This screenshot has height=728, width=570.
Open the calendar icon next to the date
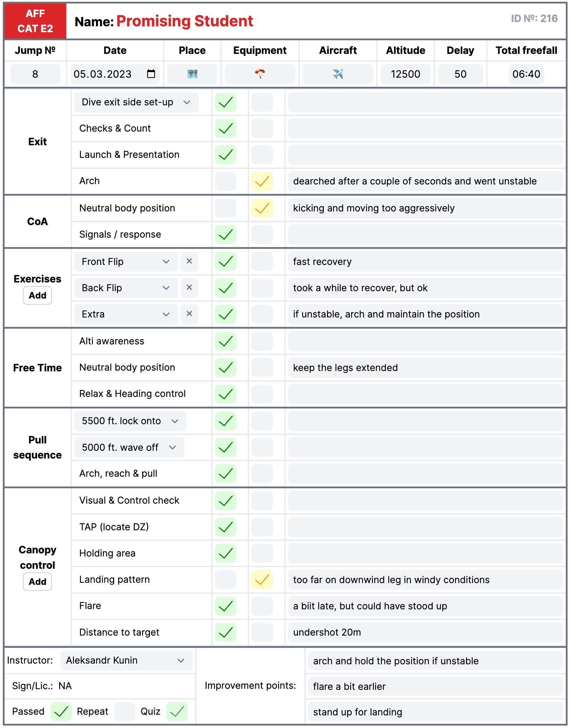[151, 74]
